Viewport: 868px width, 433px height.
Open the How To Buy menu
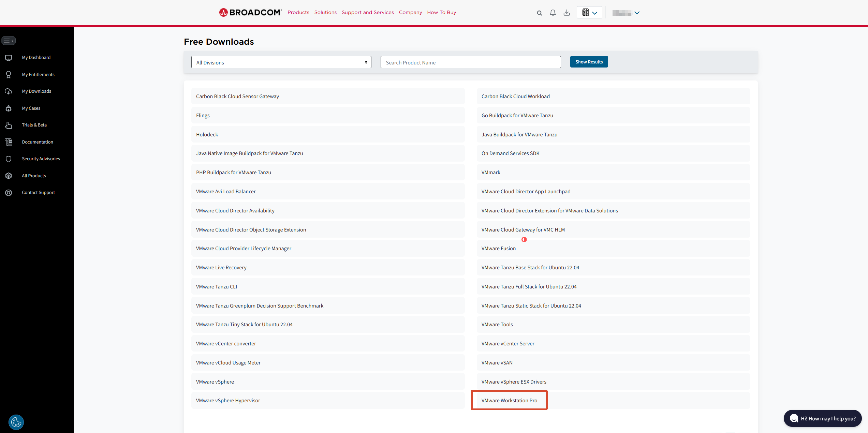[x=442, y=12]
